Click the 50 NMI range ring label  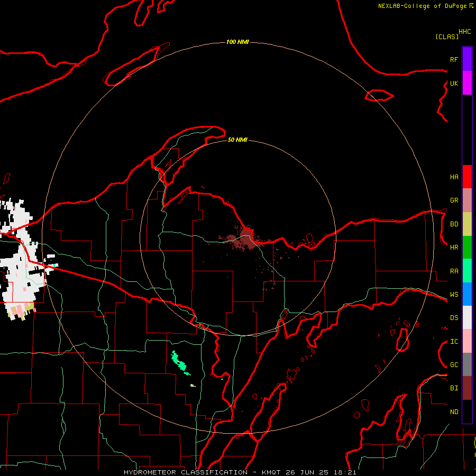pos(237,140)
